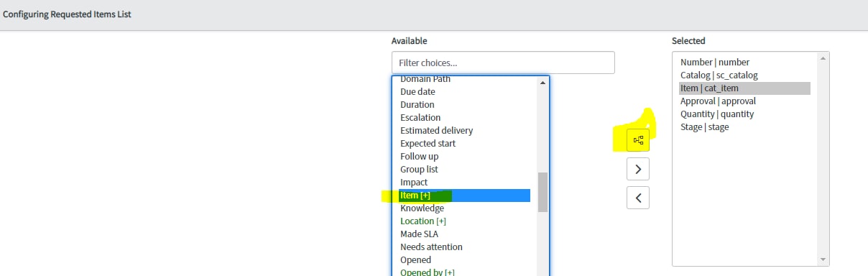Viewport: 868px width, 276px height.
Task: Select Opened by [+] reference field
Action: (465, 272)
